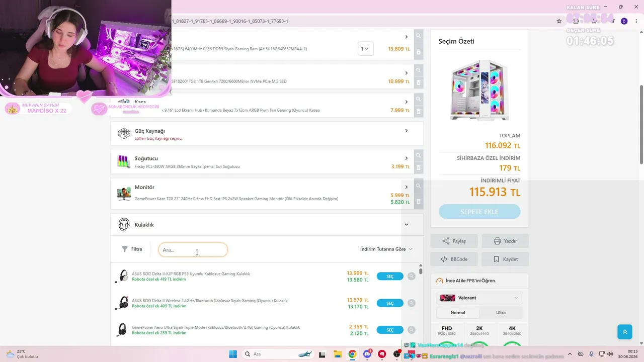Search products for the SSD row
Image resolution: width=644 pixels, height=362 pixels.
click(x=418, y=70)
